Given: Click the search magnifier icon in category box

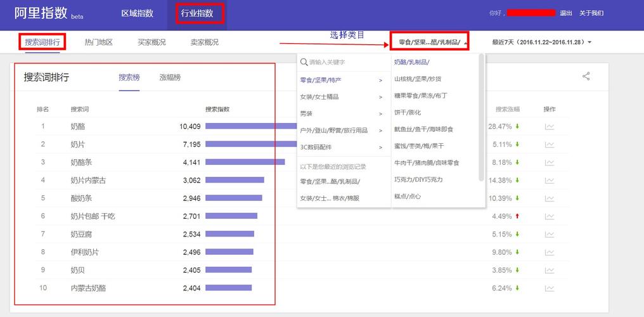Looking at the screenshot, I should (x=304, y=62).
